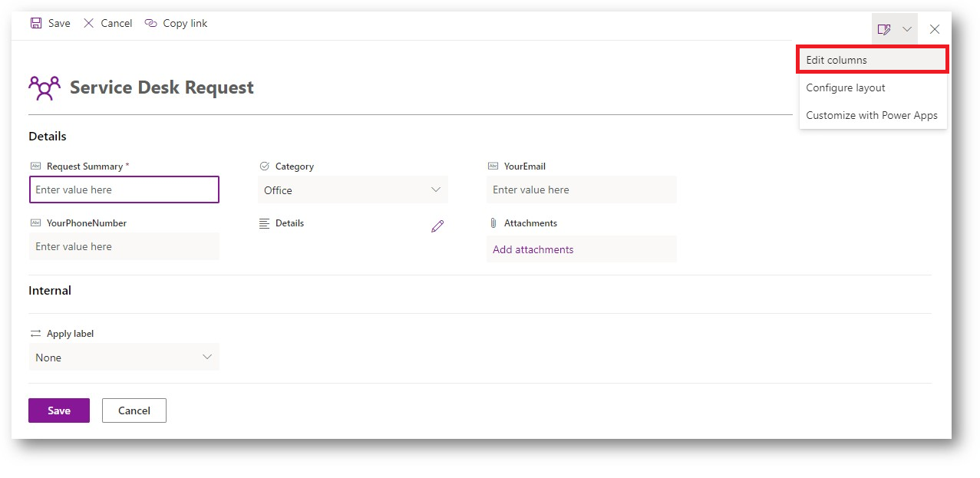Click the Save disk icon in toolbar
This screenshot has height=478, width=980.
(x=36, y=24)
